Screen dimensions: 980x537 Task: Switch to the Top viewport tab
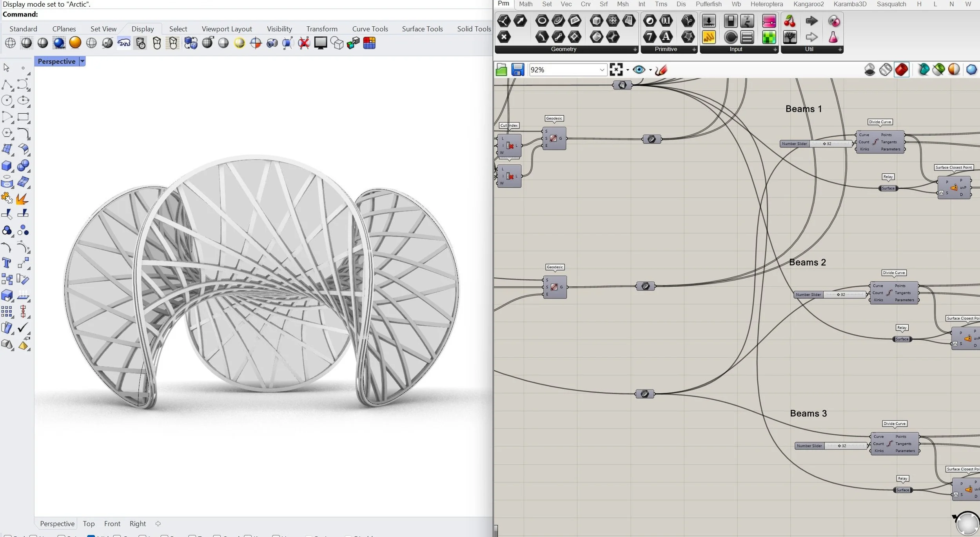click(89, 524)
